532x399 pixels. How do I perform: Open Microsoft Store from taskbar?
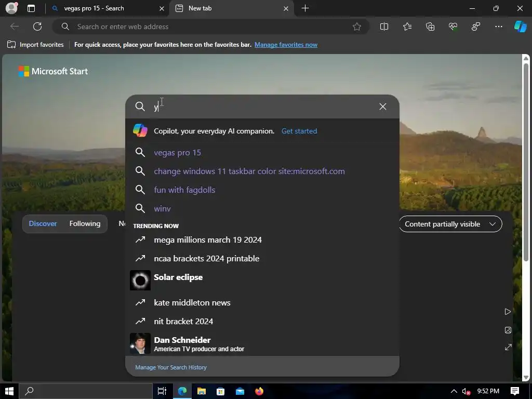click(x=220, y=391)
